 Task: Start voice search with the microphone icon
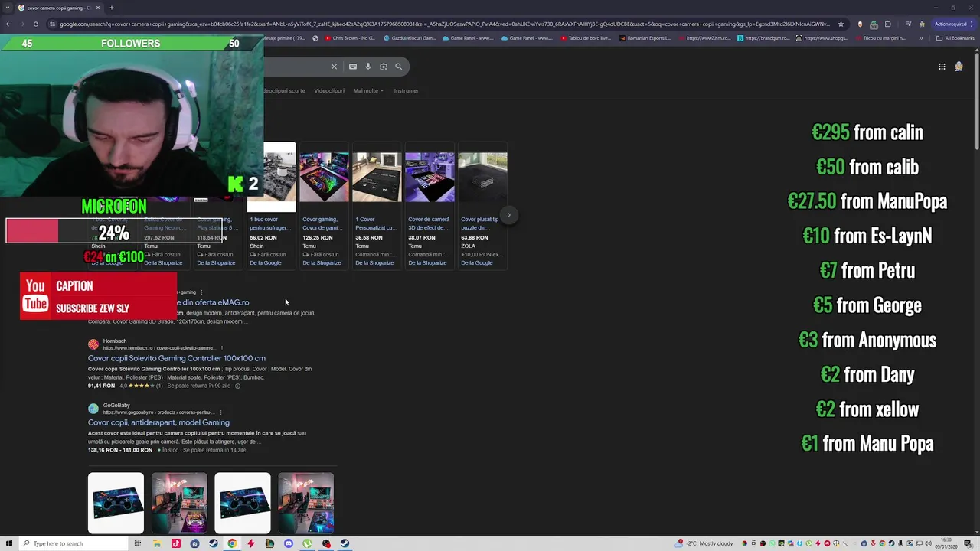click(x=368, y=67)
